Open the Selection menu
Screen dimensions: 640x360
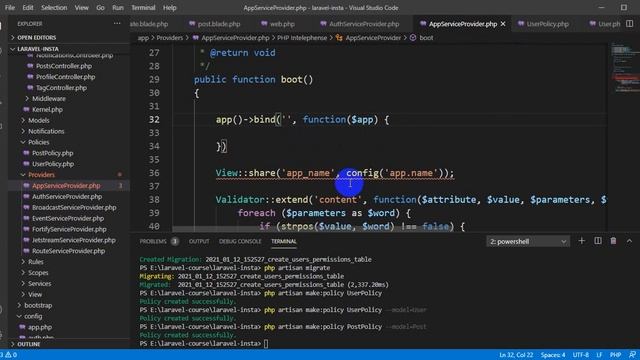click(x=54, y=8)
